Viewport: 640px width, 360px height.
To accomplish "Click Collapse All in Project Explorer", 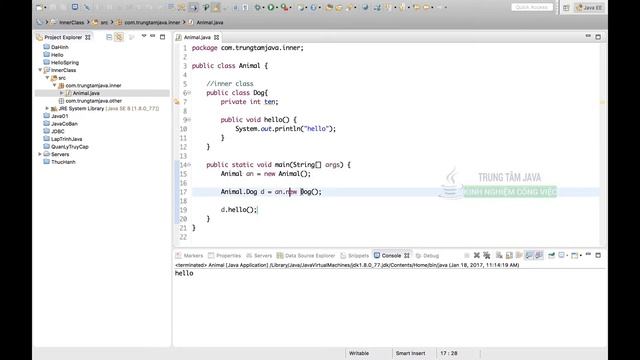I will click(109, 37).
